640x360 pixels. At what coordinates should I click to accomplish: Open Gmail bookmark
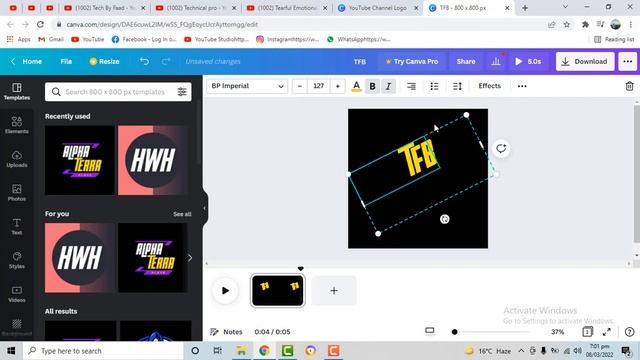[x=51, y=39]
